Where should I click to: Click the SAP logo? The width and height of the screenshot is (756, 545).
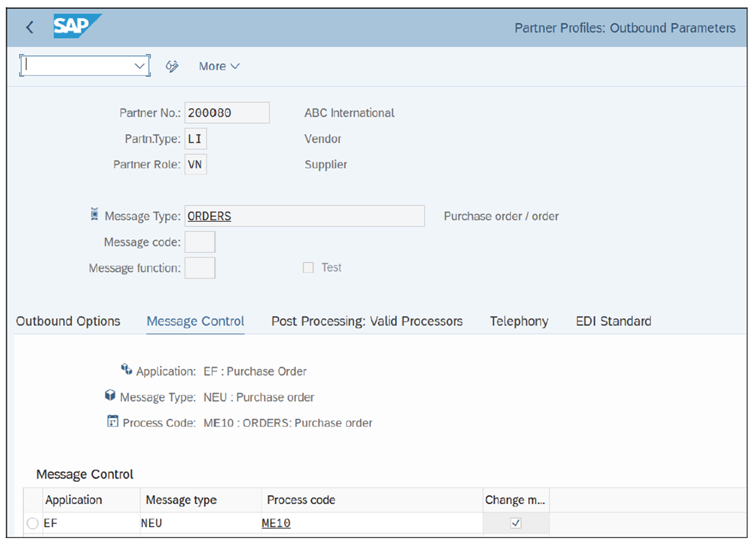click(72, 26)
